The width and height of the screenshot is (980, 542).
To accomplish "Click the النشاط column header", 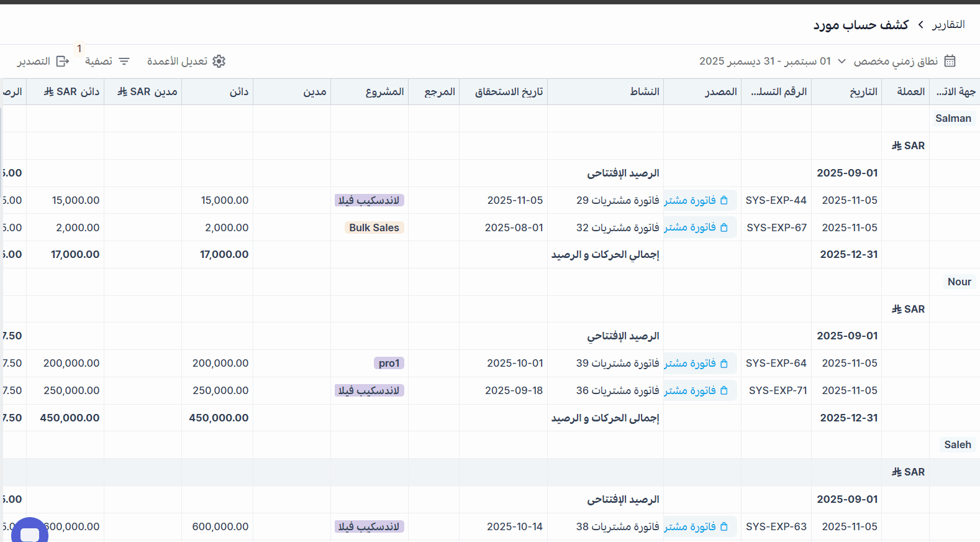I will click(606, 92).
